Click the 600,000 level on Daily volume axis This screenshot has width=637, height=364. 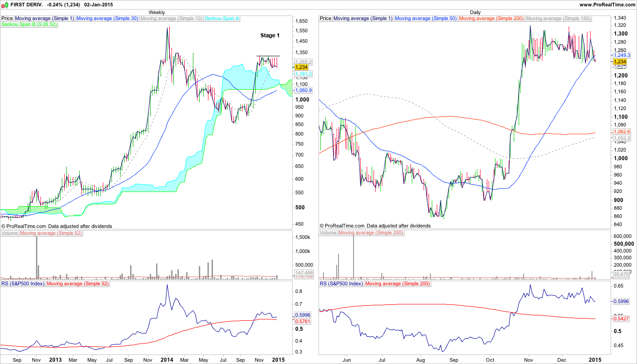[x=622, y=236]
